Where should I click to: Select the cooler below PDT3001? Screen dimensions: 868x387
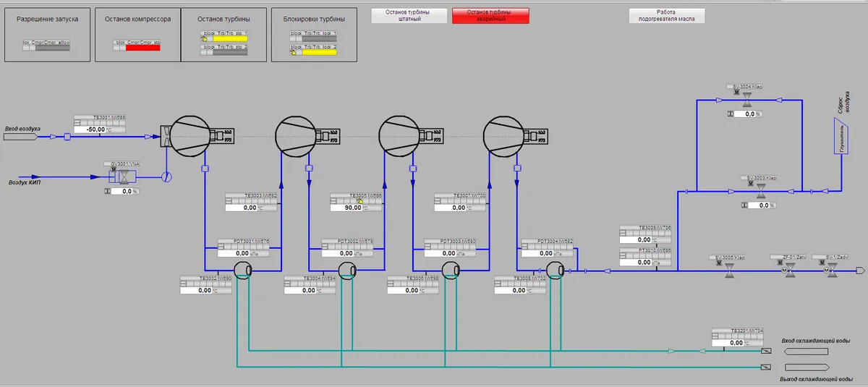[x=243, y=271]
